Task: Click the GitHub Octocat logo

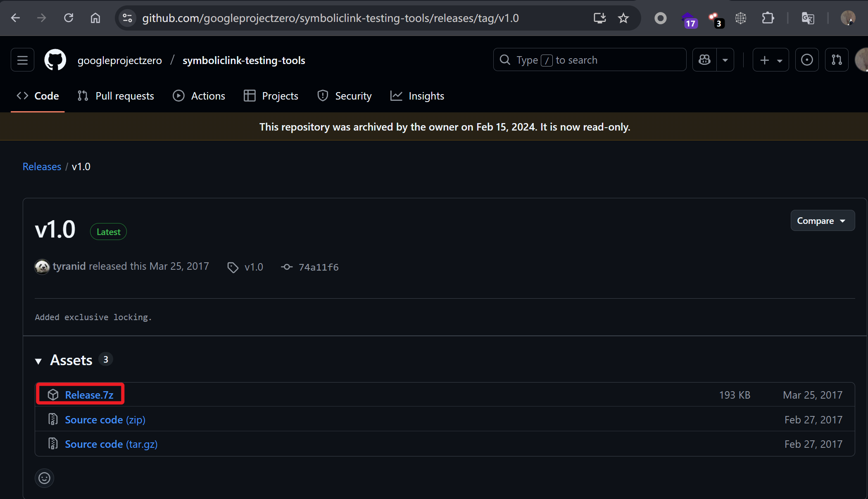Action: pos(55,60)
